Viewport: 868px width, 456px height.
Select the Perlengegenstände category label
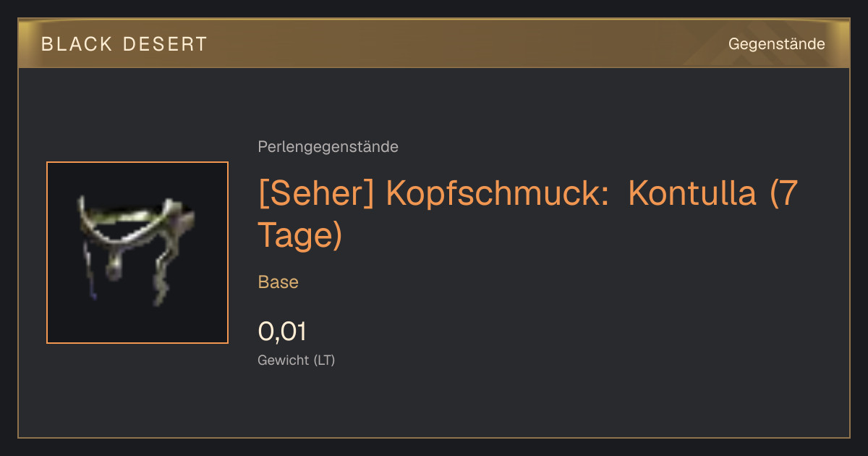click(328, 147)
